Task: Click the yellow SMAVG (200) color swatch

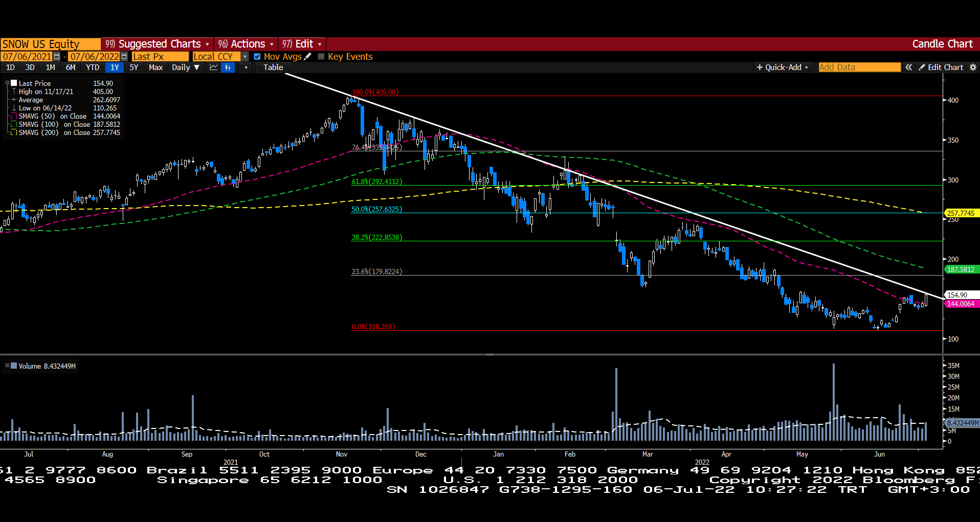Action: point(14,132)
